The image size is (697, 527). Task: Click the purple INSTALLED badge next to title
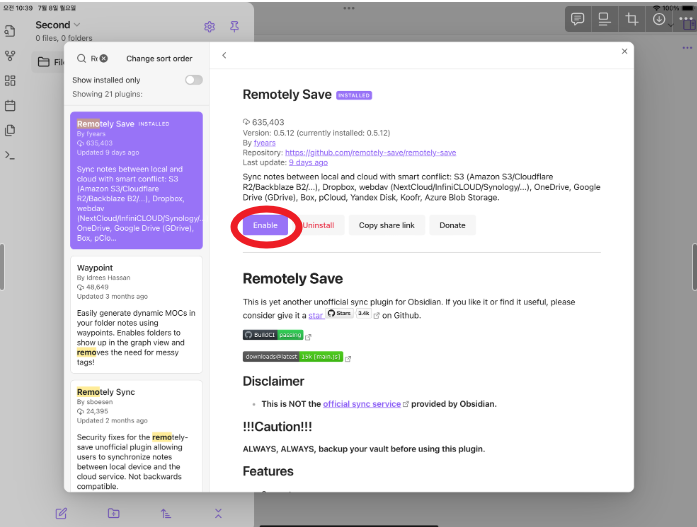coord(354,95)
